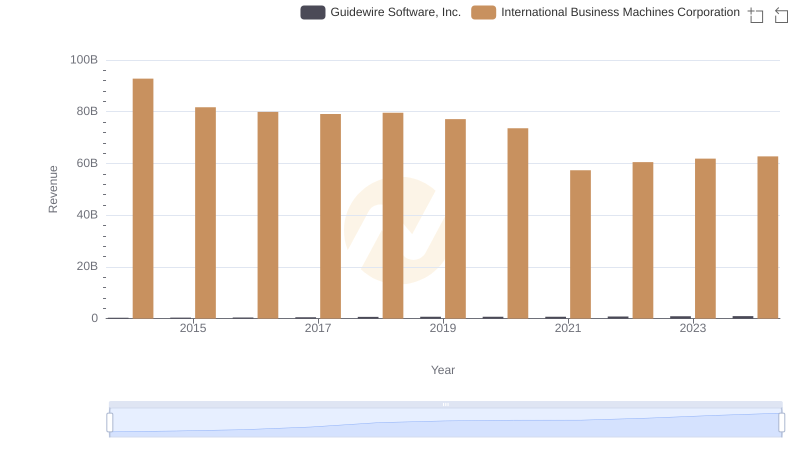Click the IBM bar for 2015
This screenshot has width=800, height=461.
[x=206, y=213]
